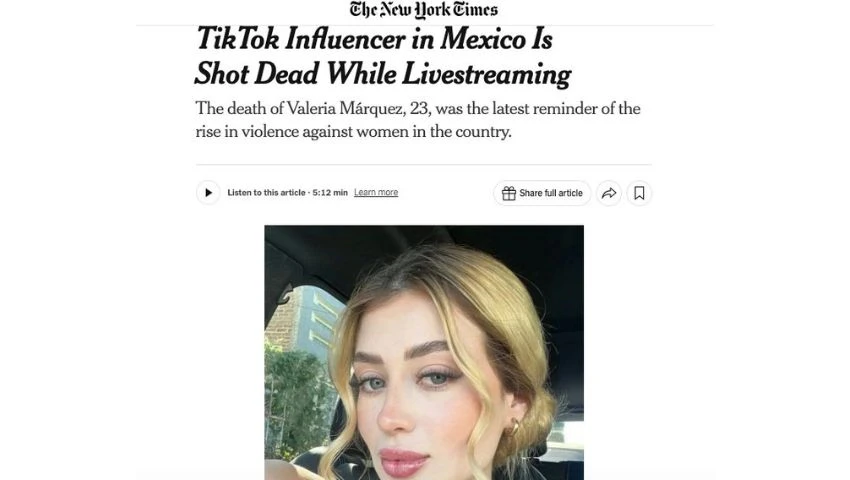Click the curved share arrow icon
This screenshot has height=480, width=850.
(609, 193)
